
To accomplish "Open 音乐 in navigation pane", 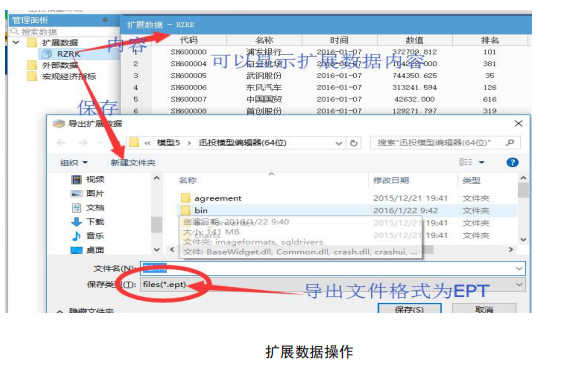I will point(87,236).
